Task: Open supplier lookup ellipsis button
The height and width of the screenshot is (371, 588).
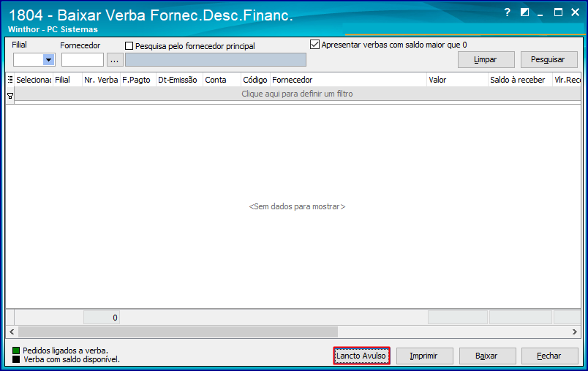Action: click(115, 60)
